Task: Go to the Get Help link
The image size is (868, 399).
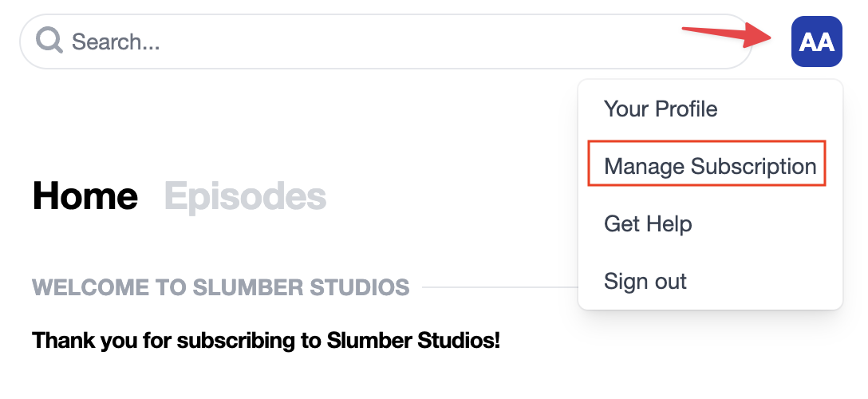Action: click(x=648, y=223)
